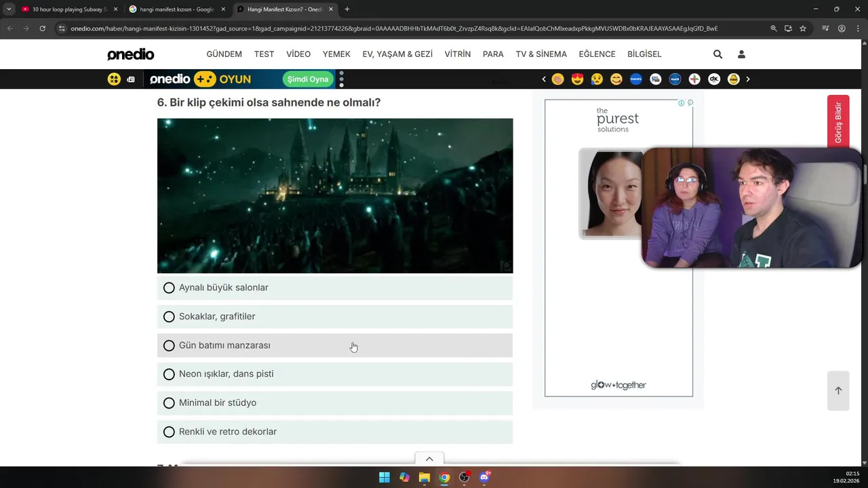Open the yellow games category icon

pos(114,79)
